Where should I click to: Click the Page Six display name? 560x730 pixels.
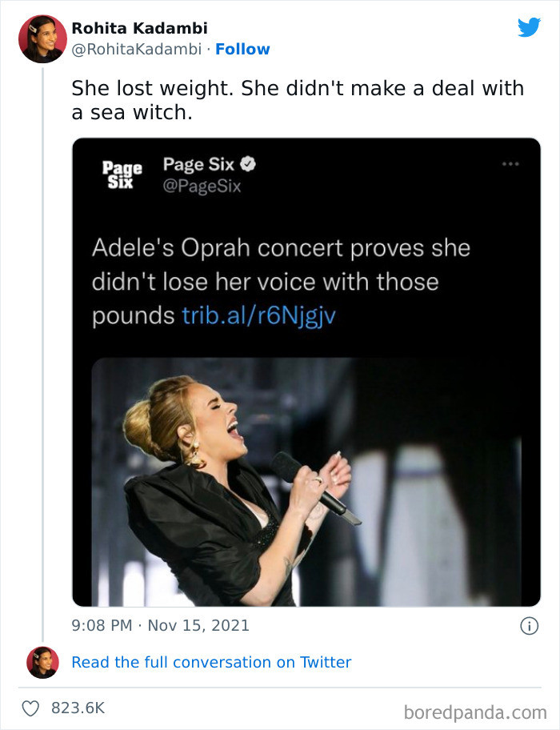(191, 165)
